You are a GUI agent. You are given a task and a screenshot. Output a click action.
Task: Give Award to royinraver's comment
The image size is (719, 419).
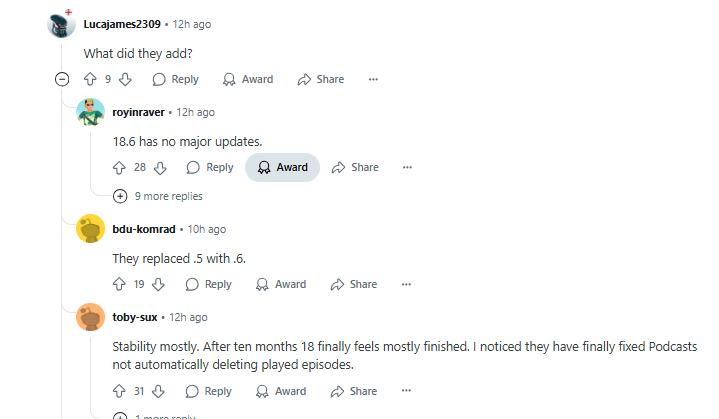coord(282,167)
